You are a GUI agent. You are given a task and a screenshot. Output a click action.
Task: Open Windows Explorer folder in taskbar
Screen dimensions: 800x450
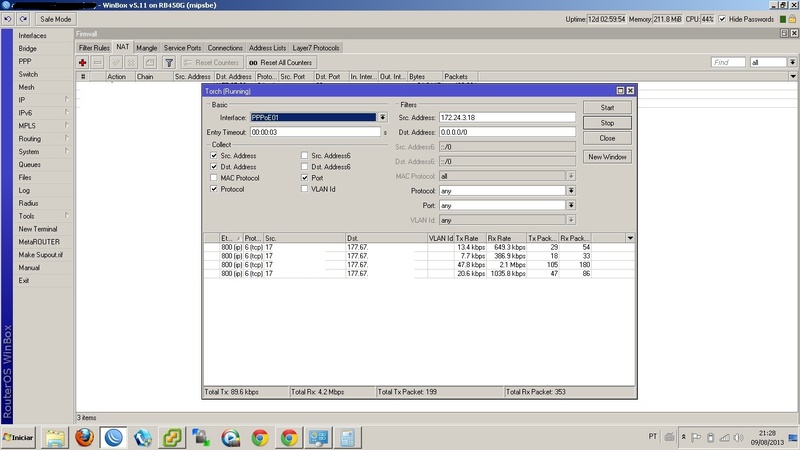[54, 437]
